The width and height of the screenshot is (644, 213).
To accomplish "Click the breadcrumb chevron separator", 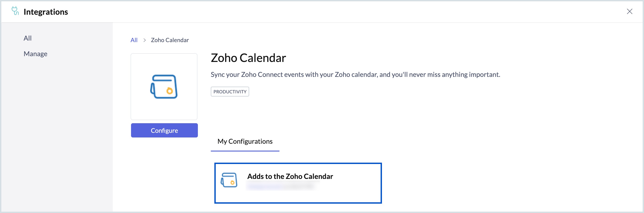I will click(x=144, y=40).
